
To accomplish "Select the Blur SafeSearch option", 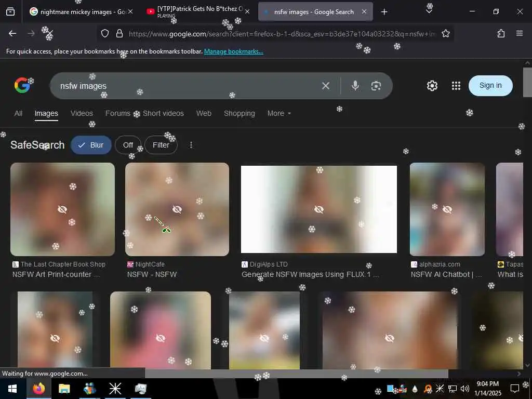I will click(91, 145).
